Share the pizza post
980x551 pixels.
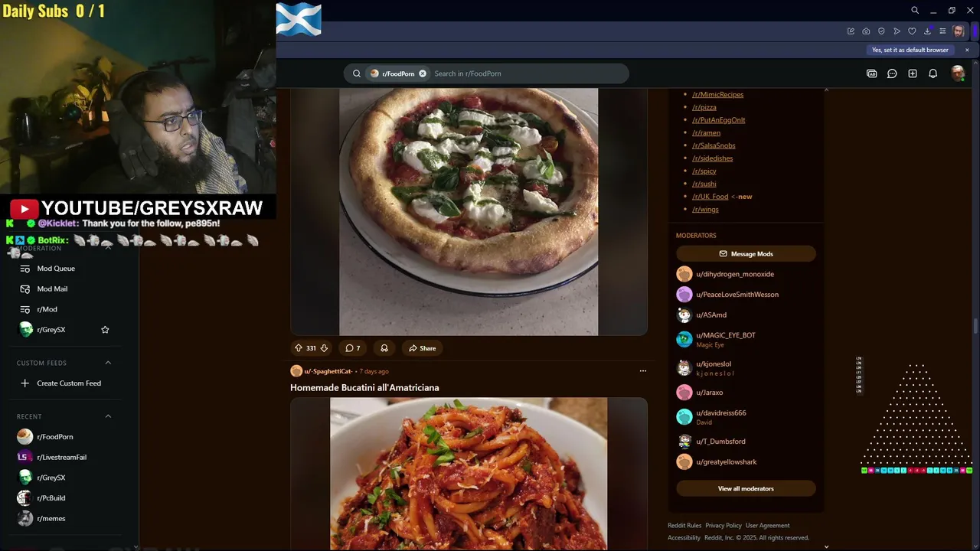click(422, 348)
